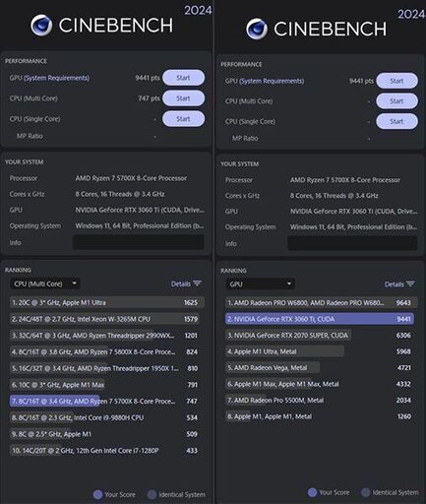This screenshot has height=504, width=426.
Task: Select Apple M1, Metal 1260 row
Action: 321,416
